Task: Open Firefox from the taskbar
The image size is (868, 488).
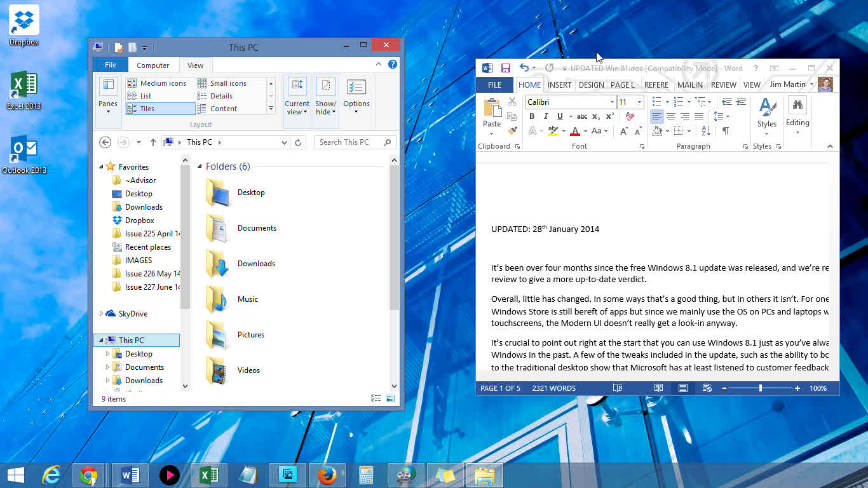Action: coord(327,475)
